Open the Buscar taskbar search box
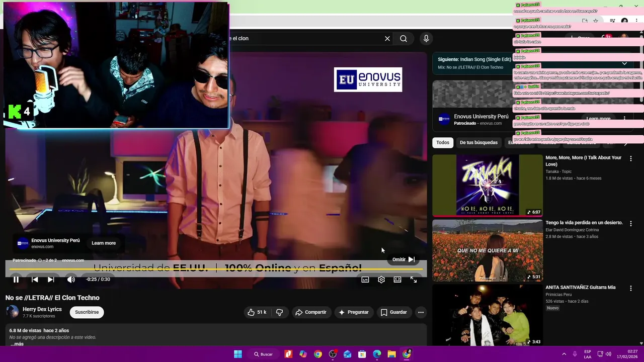The image size is (644, 362). click(x=264, y=354)
